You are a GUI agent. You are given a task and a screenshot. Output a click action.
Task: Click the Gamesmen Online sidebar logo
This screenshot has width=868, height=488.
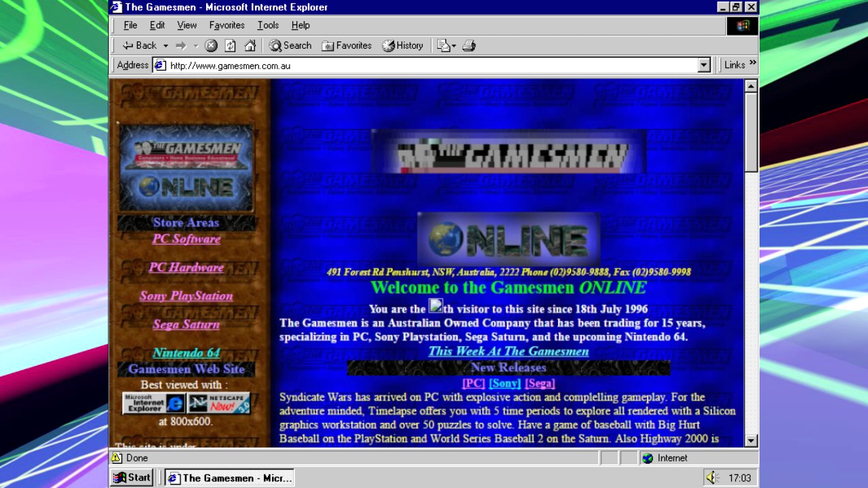pos(186,167)
